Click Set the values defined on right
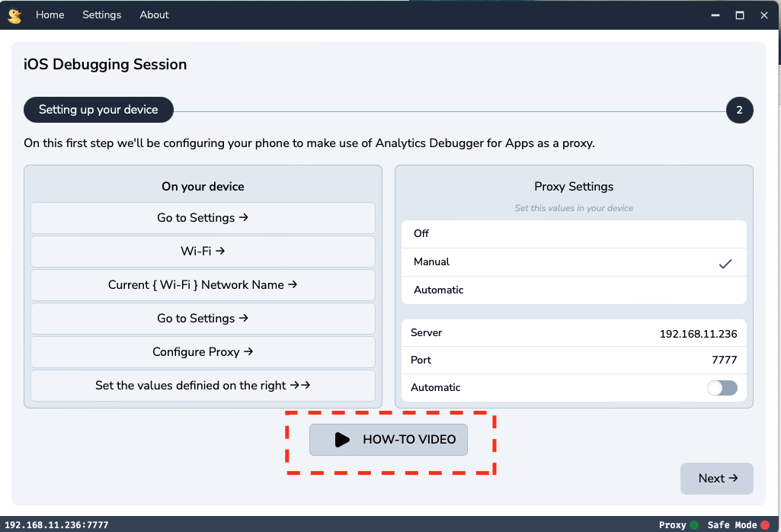The image size is (781, 532). (203, 385)
